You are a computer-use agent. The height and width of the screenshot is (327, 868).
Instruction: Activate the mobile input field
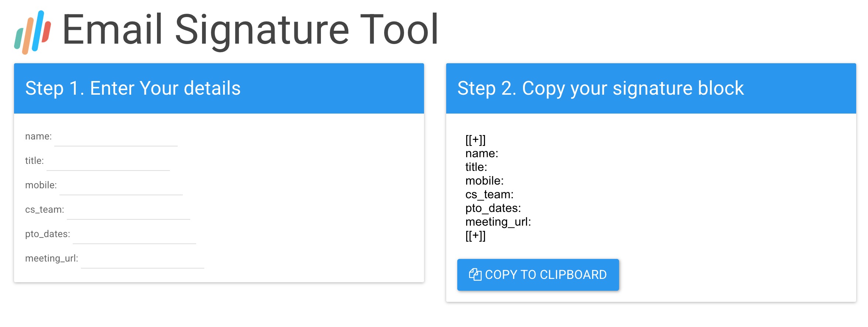[x=121, y=186]
